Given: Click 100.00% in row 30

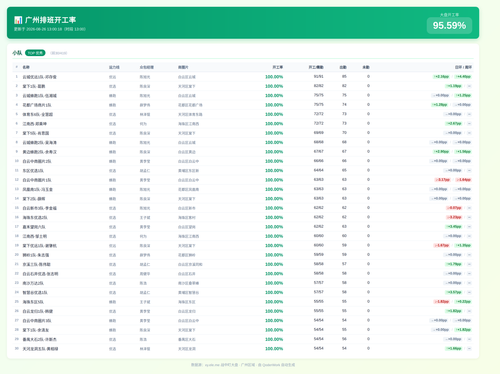Looking at the screenshot, I should click(x=274, y=349).
